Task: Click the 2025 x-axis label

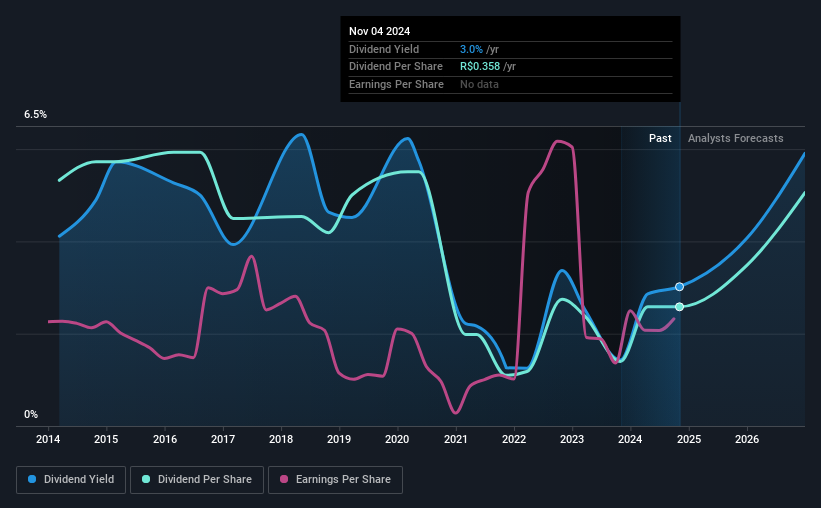Action: pyautogui.click(x=689, y=439)
